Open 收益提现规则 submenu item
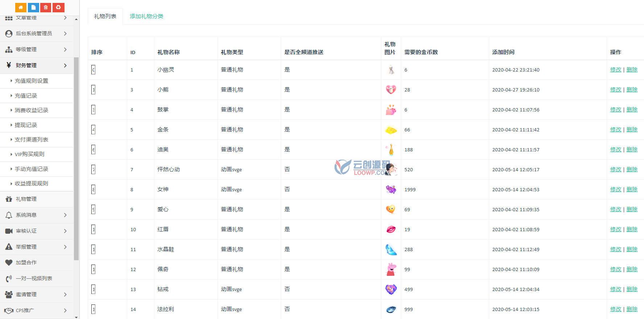Viewport: 644px width, 319px height. click(31, 184)
